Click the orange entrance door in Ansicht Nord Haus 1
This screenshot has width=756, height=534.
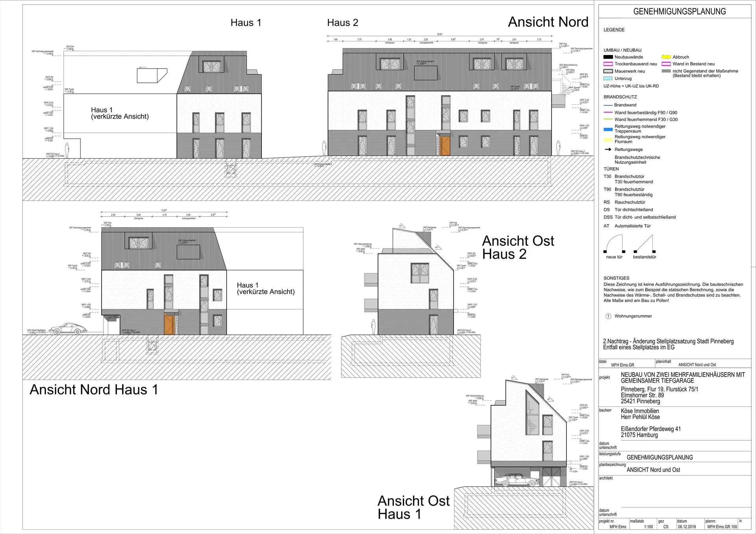[169, 325]
